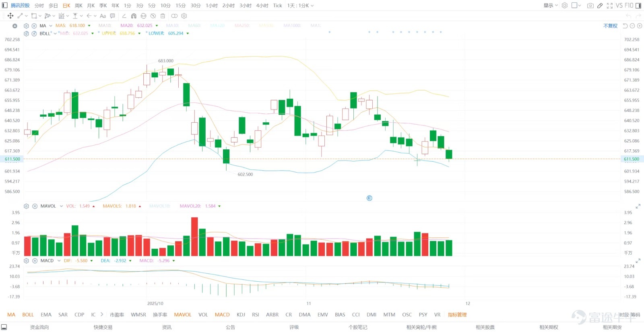Switch to Tick chart view

tap(278, 6)
